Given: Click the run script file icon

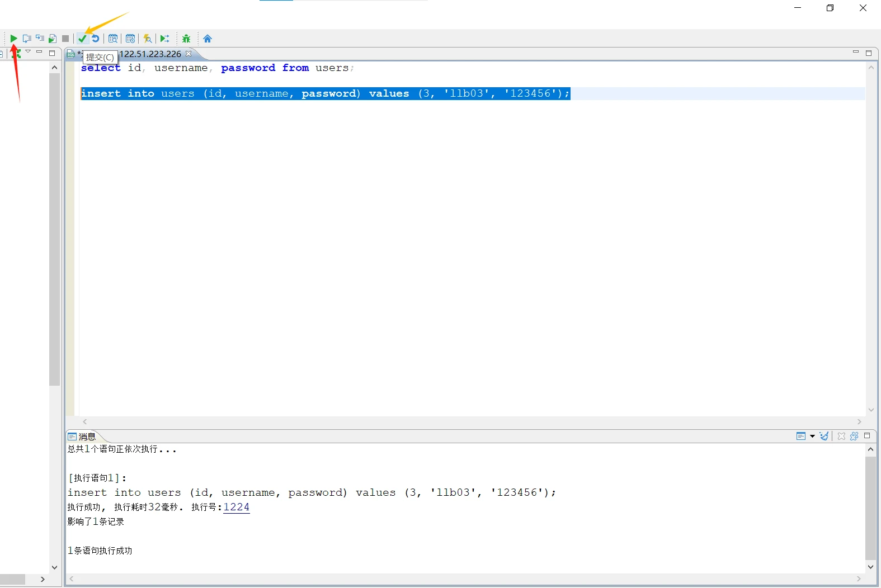Looking at the screenshot, I should click(x=53, y=39).
